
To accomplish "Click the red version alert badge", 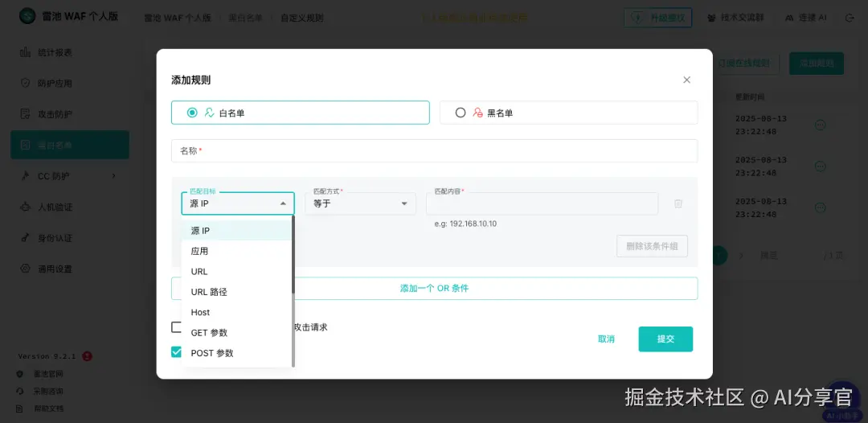I will point(87,356).
